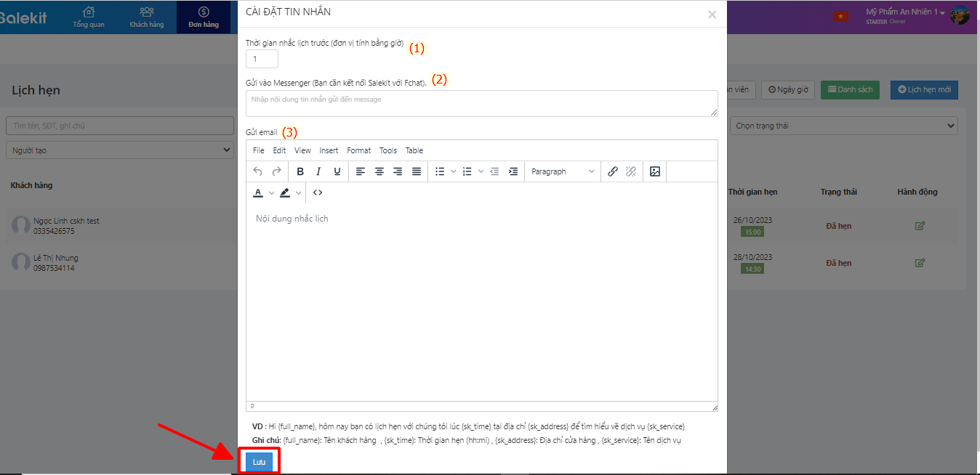
Task: Focus the Messenger message content field
Action: tap(481, 103)
